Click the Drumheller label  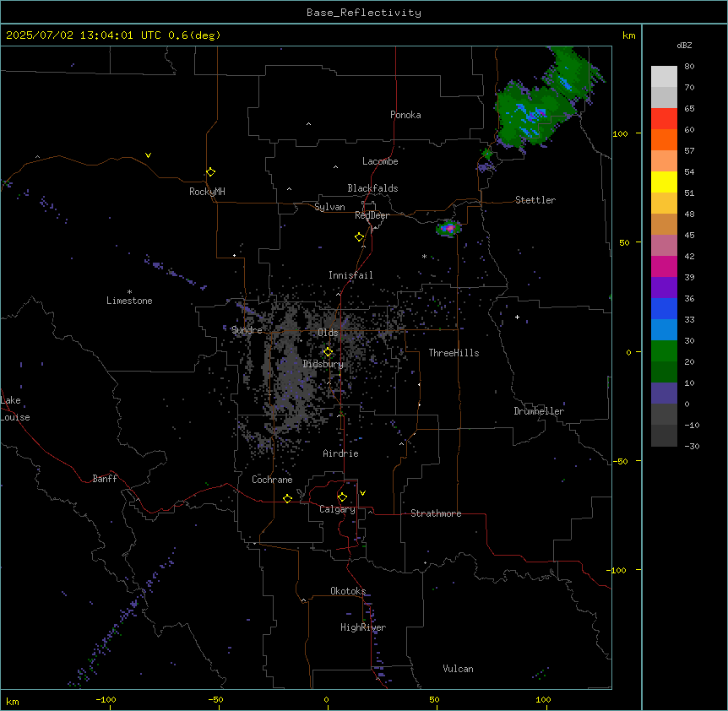coord(539,411)
